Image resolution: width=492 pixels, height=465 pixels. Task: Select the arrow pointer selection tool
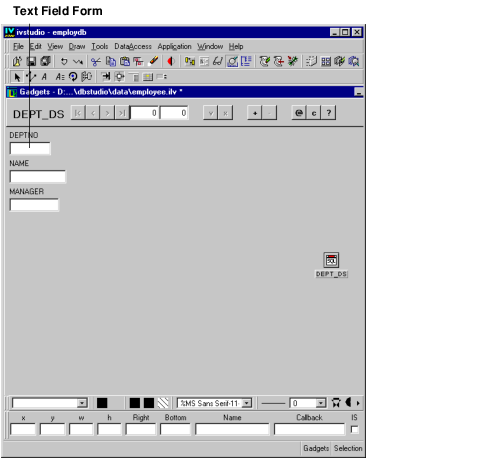(x=17, y=77)
